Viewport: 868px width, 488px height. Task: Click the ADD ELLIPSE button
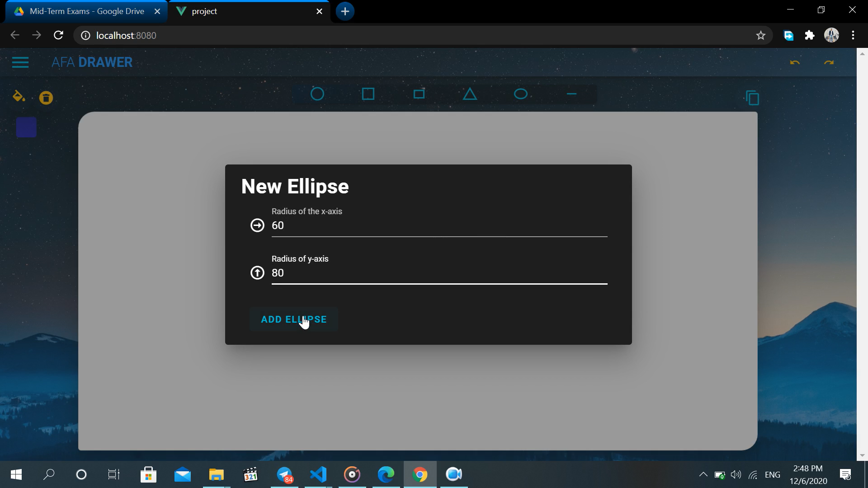pyautogui.click(x=293, y=319)
